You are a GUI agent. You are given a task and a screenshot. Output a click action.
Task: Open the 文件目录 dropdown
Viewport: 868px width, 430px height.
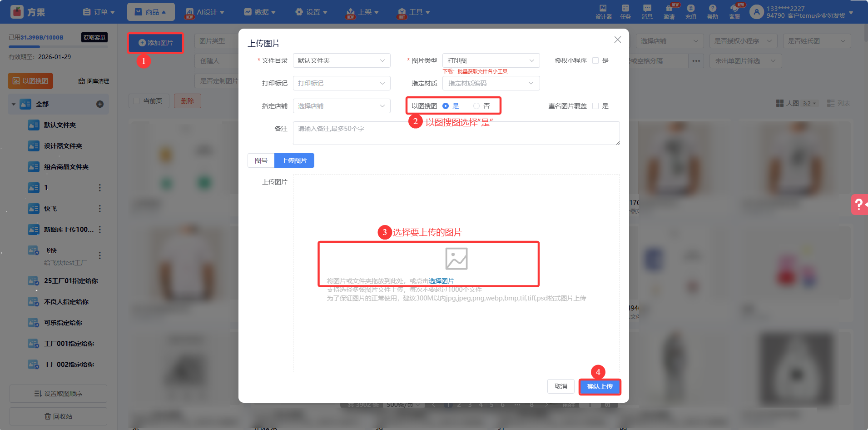(342, 60)
